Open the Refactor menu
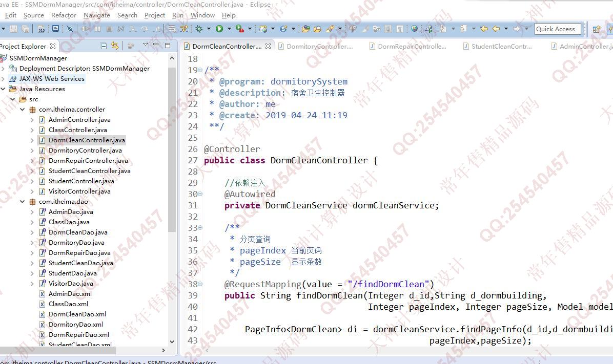The height and width of the screenshot is (364, 613). pos(64,15)
